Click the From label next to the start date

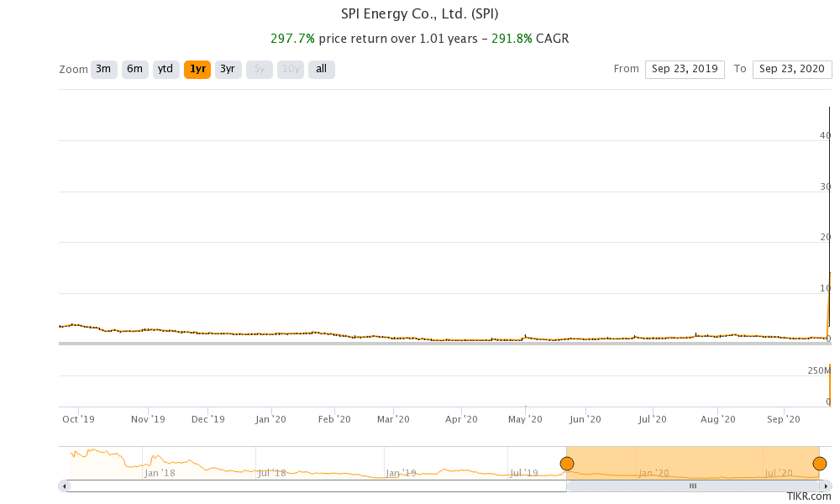click(x=627, y=69)
